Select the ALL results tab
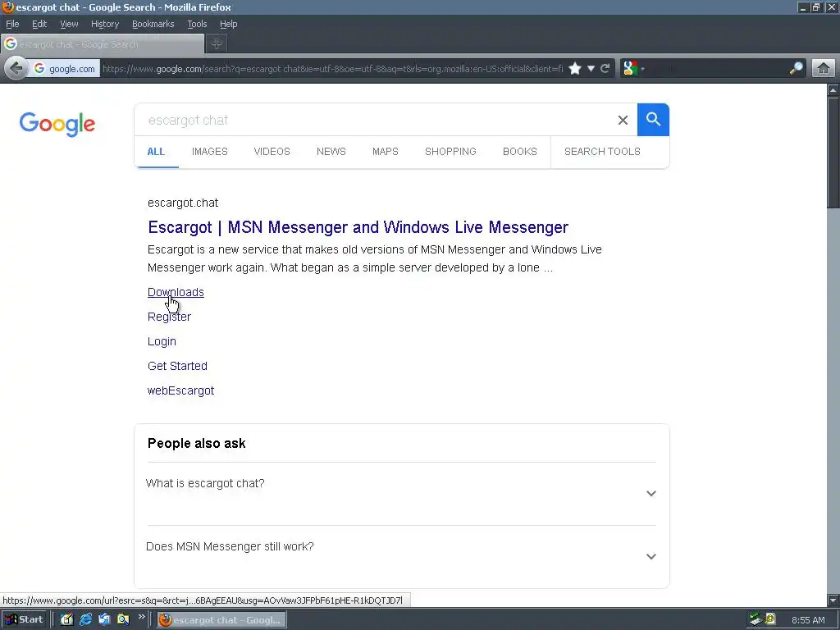The width and height of the screenshot is (840, 630). coord(156,152)
